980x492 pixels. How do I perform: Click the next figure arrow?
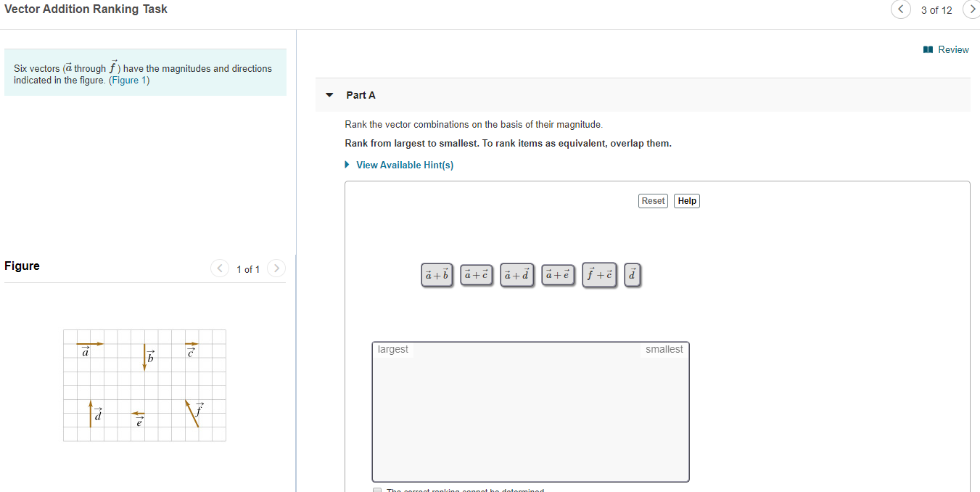click(276, 268)
